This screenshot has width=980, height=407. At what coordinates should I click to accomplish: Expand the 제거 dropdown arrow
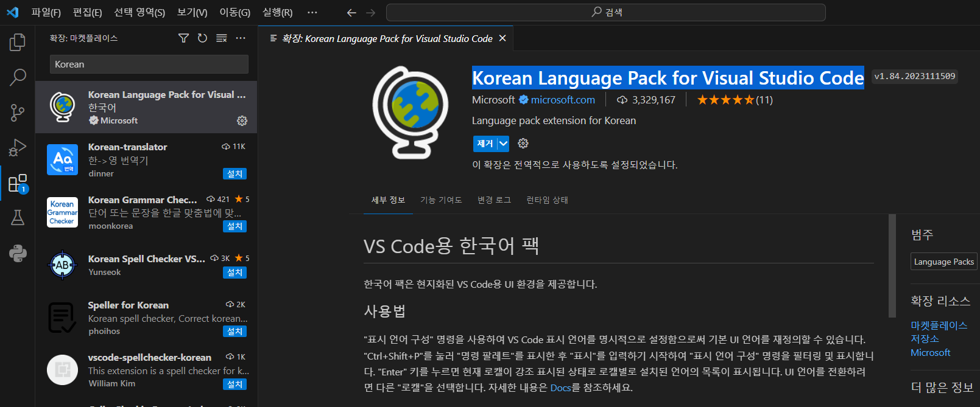coord(503,144)
